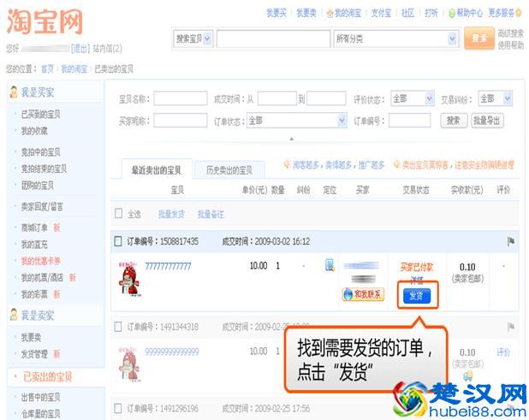The image size is (529, 420).
Task: Click the speaker icon before 卖出宝贝莫惊喜 notice
Action: (x=396, y=164)
